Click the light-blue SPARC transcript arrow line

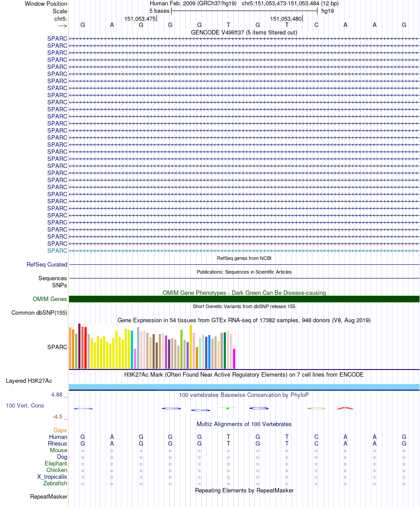coord(244,251)
